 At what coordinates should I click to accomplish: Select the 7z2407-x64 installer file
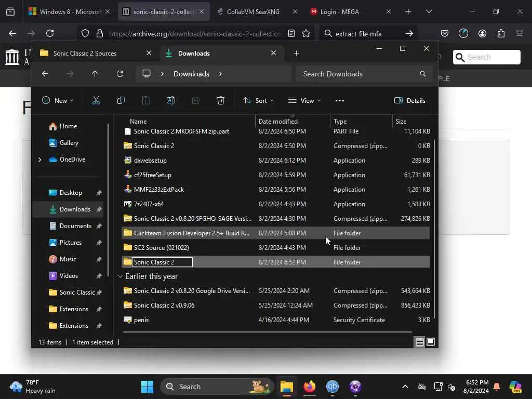276,204
